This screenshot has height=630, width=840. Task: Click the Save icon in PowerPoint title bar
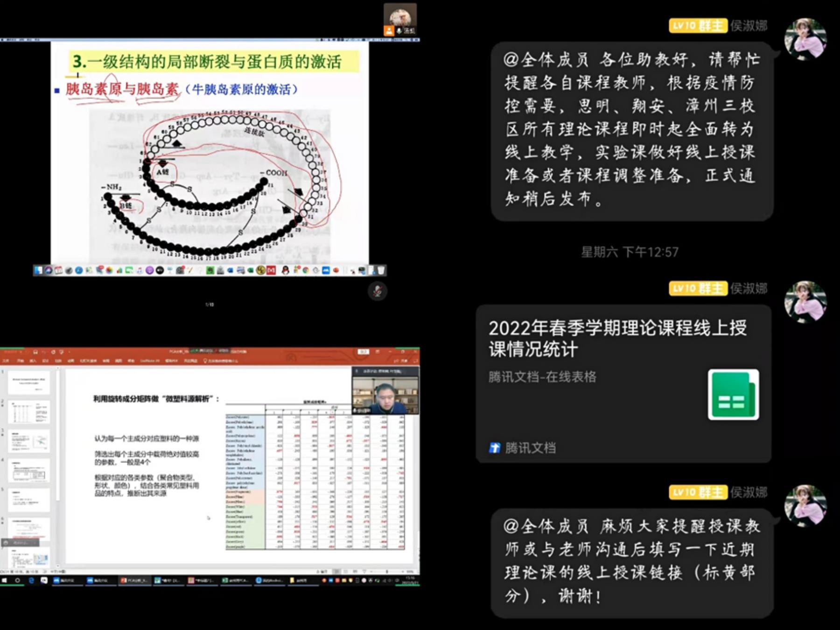coord(35,352)
